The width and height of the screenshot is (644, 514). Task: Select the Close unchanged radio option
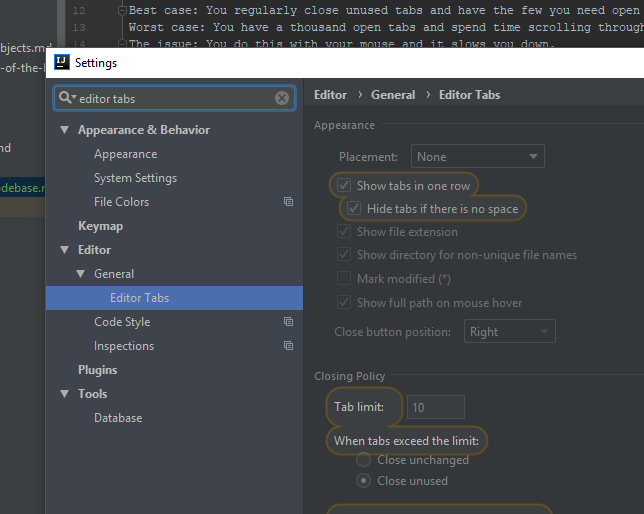363,459
